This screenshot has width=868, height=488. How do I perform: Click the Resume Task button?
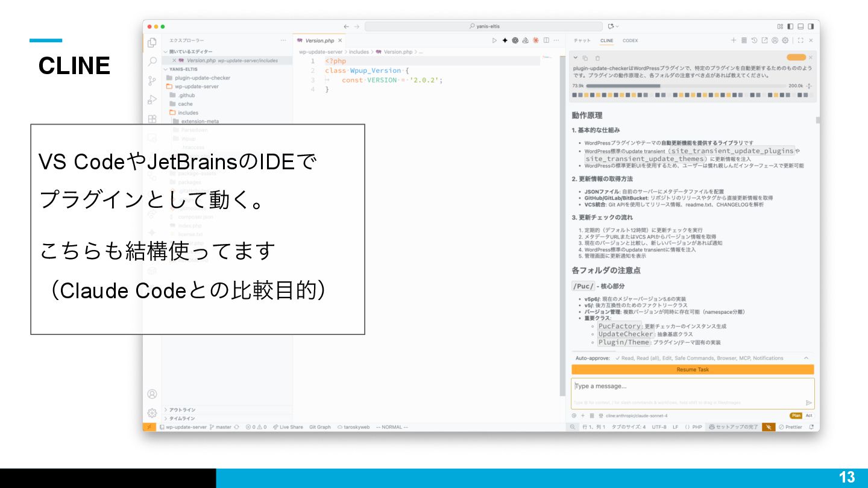693,369
